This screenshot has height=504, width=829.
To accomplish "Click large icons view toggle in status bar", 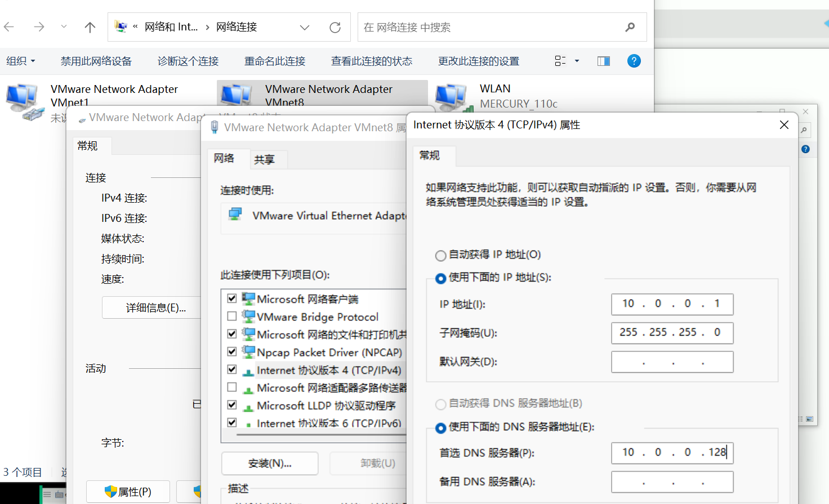I will (809, 419).
